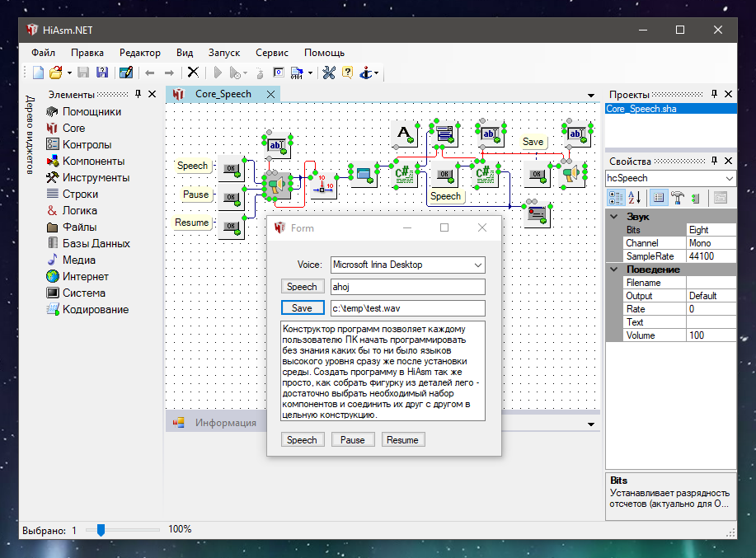This screenshot has width=756, height=558.
Task: Pin the Элементы panel
Action: (139, 95)
